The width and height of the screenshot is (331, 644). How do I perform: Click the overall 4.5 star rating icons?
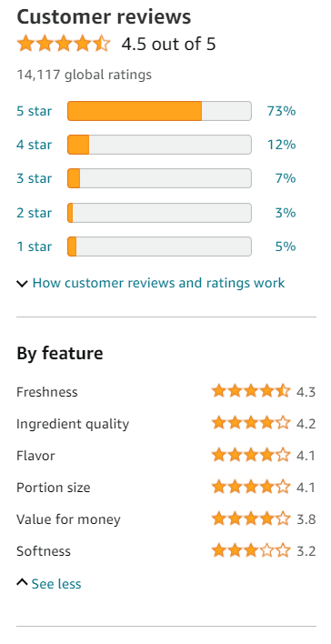point(64,44)
